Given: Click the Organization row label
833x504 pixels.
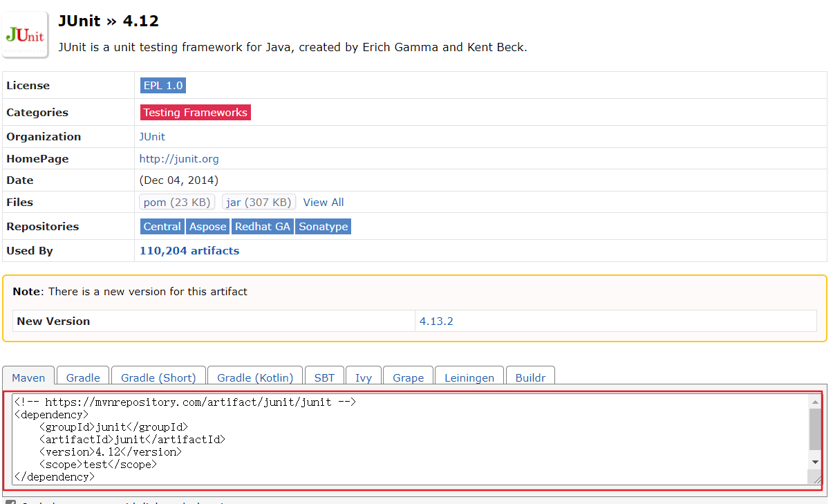Looking at the screenshot, I should (44, 137).
